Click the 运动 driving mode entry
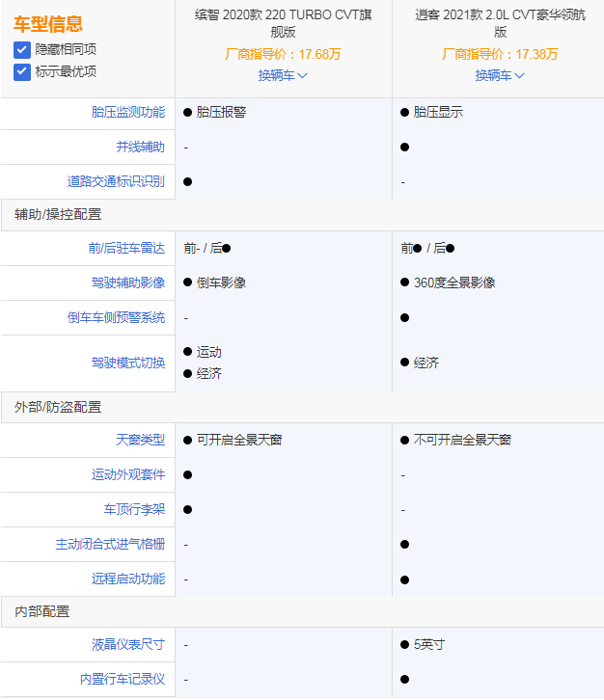 pyautogui.click(x=203, y=352)
